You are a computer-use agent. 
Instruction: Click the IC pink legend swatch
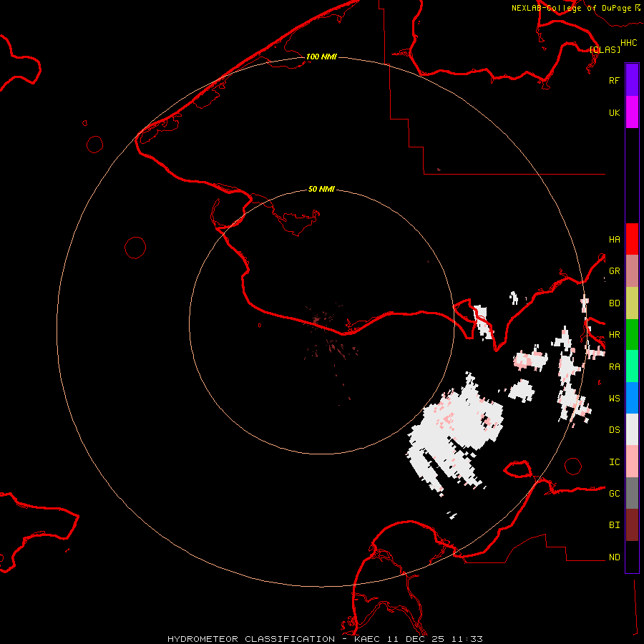632,462
